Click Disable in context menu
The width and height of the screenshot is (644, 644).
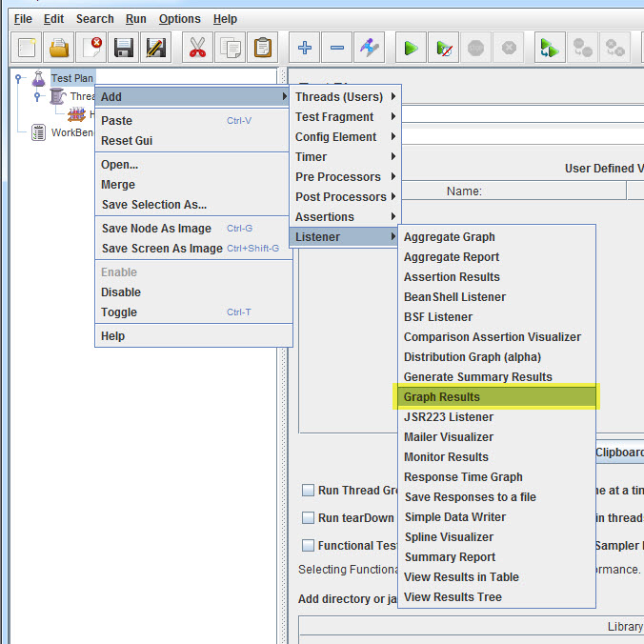click(193, 292)
